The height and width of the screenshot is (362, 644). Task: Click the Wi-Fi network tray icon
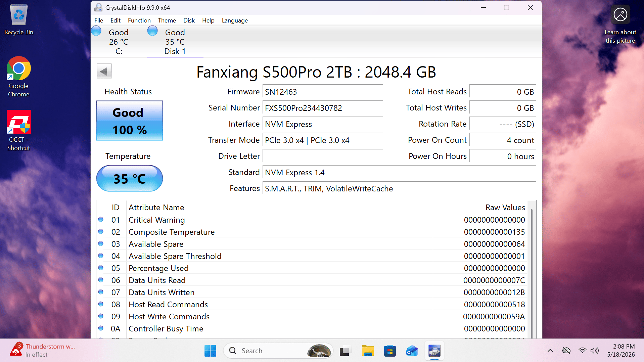pyautogui.click(x=582, y=351)
